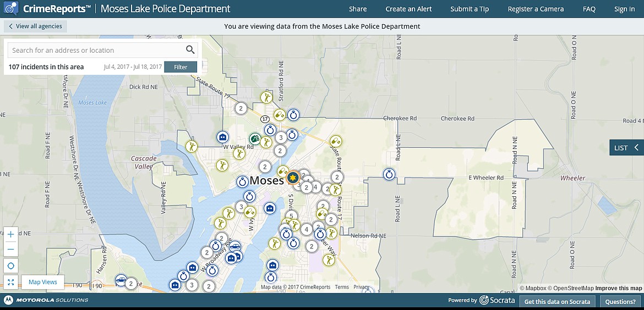Select the blue marker left of E Wheeler Rd
The height and width of the screenshot is (310, 644).
tap(390, 174)
